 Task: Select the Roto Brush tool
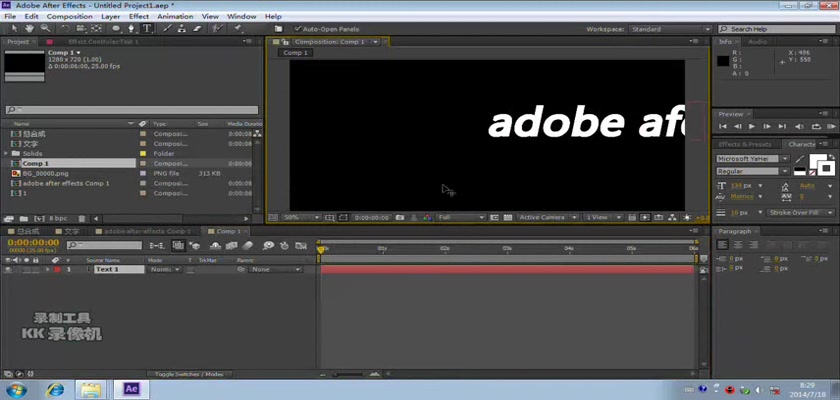click(216, 28)
